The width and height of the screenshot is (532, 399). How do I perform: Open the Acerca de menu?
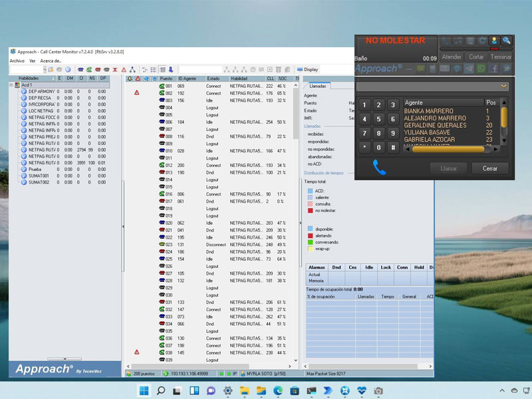(51, 61)
